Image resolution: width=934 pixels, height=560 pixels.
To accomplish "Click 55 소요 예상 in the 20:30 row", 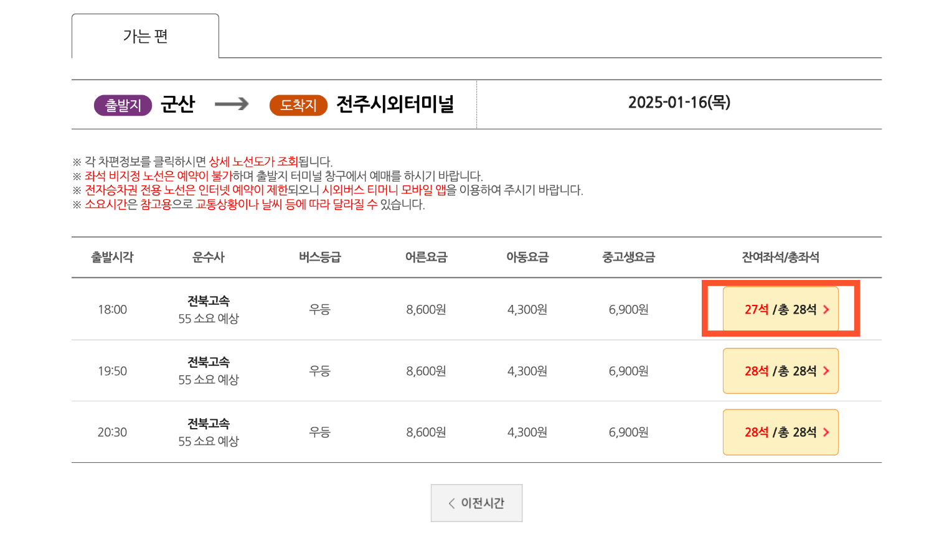I will click(209, 441).
